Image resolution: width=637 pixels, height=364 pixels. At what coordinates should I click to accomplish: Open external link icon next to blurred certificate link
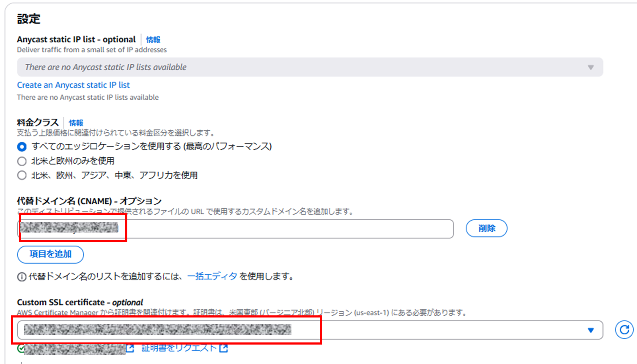(x=130, y=348)
